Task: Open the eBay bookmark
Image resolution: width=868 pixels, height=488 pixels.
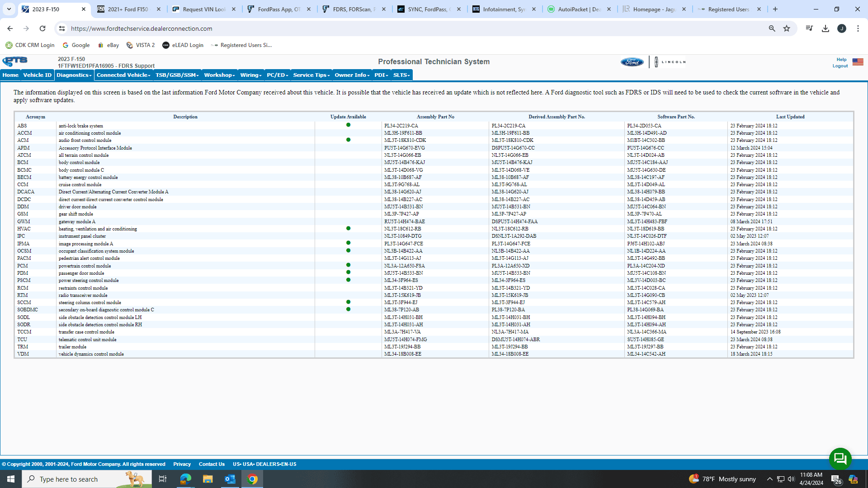Action: pyautogui.click(x=108, y=45)
